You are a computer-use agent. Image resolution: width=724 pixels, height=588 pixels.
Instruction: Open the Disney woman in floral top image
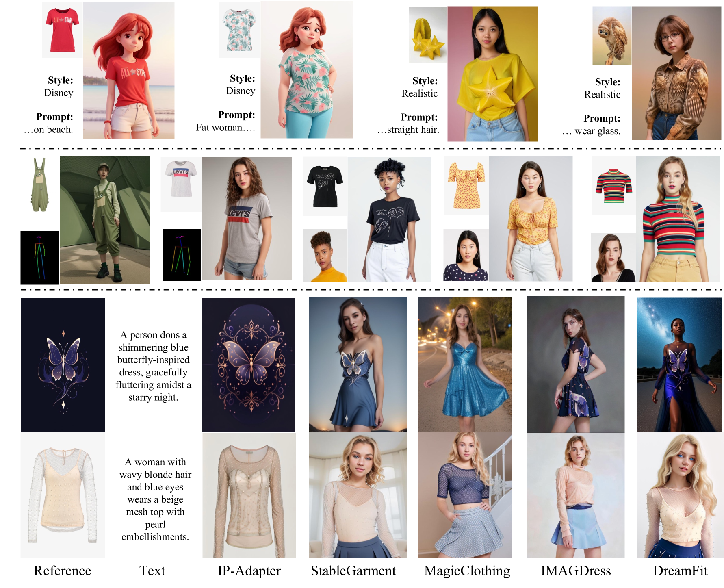(307, 69)
